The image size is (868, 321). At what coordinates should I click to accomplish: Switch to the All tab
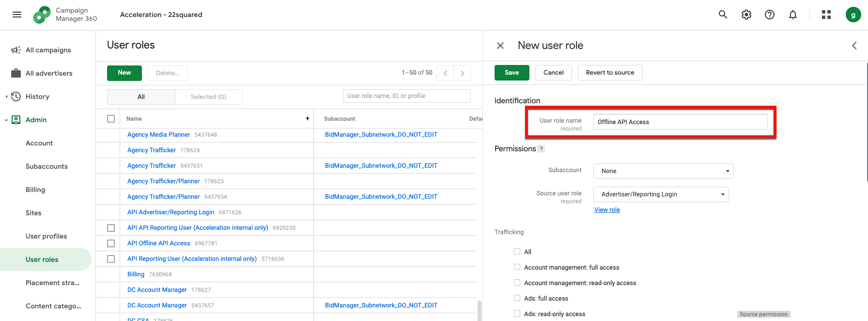pos(141,97)
